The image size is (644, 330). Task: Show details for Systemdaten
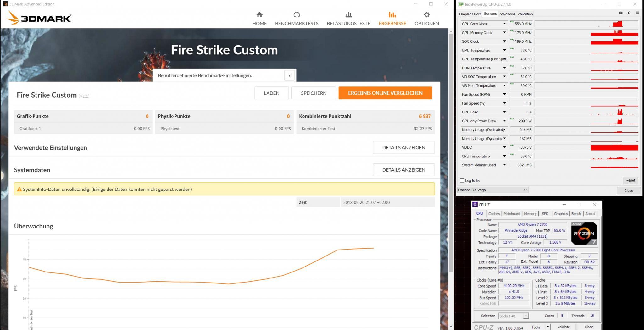pos(403,170)
